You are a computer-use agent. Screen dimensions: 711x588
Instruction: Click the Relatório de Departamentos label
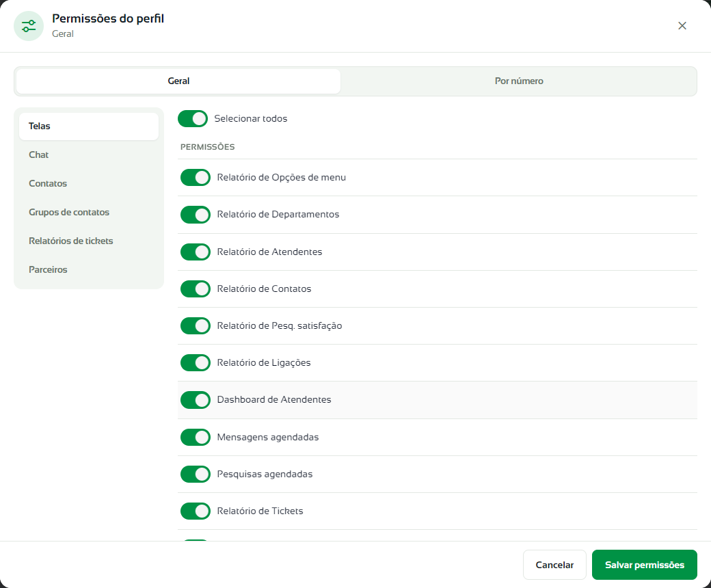278,215
